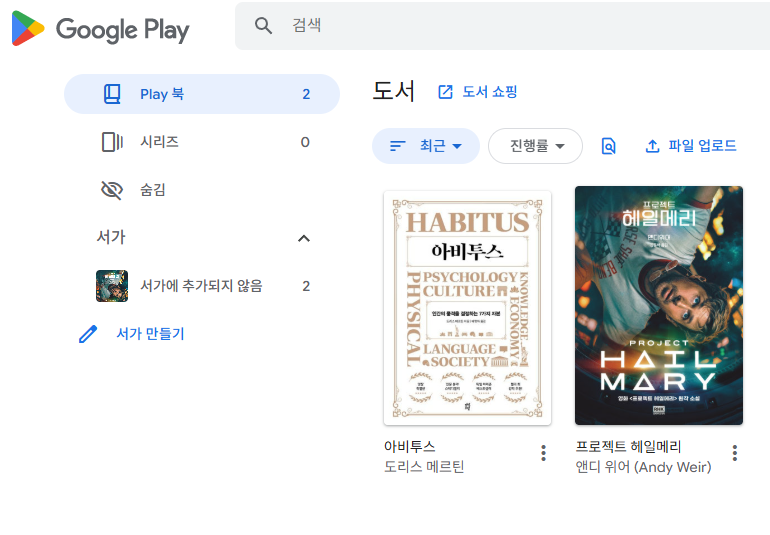This screenshot has width=770, height=535.
Task: Collapse the 서가 section chevron
Action: pos(304,238)
